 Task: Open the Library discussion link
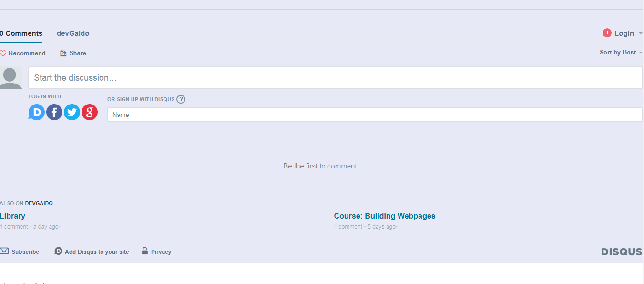[12, 216]
